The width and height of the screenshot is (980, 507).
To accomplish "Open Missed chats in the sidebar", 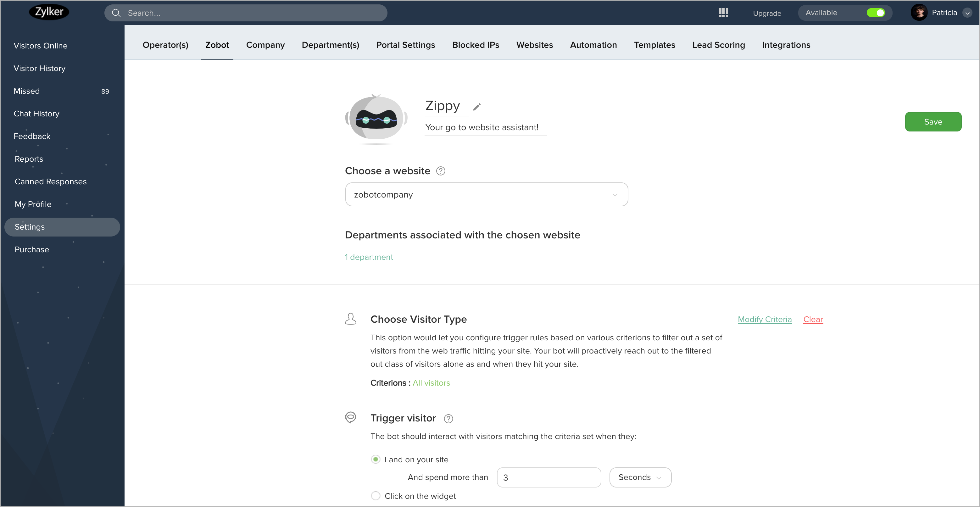I will (26, 91).
